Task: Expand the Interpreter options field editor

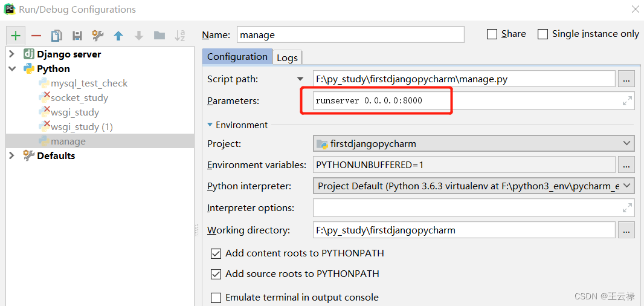Action: click(627, 208)
